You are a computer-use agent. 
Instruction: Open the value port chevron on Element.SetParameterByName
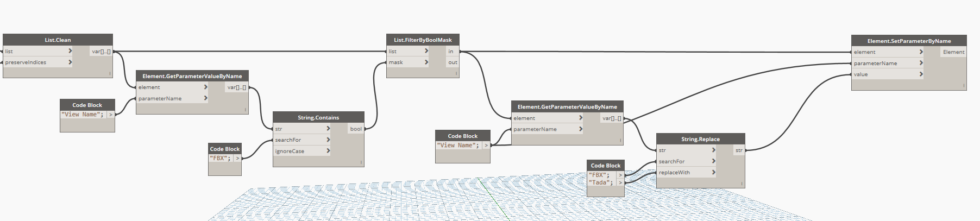(921, 74)
